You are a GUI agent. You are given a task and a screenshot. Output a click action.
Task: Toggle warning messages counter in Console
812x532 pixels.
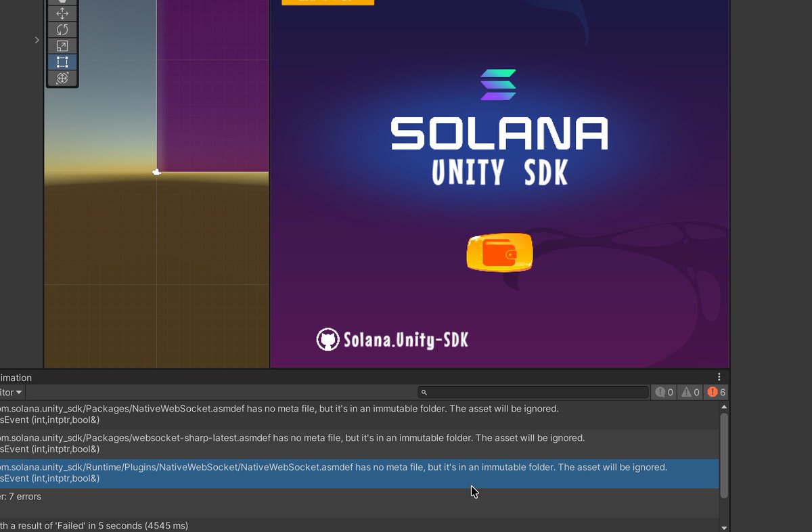690,392
